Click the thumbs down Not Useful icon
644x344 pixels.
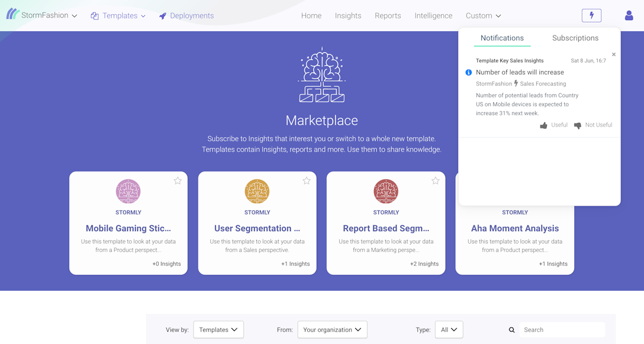pos(578,125)
